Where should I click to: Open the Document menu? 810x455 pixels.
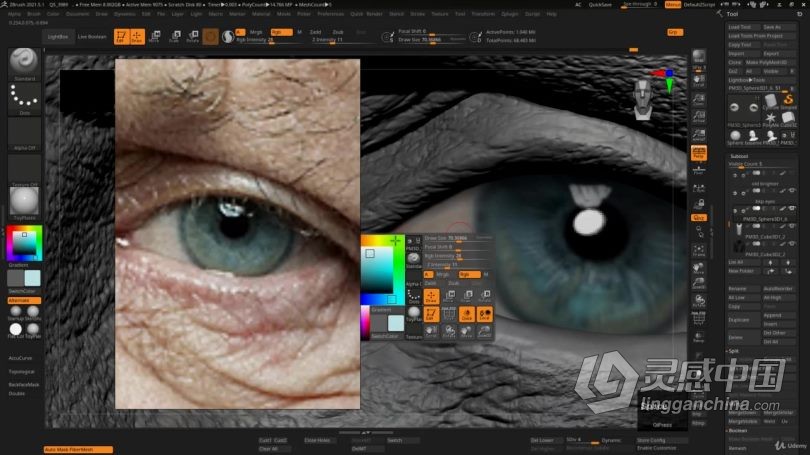tap(77, 14)
